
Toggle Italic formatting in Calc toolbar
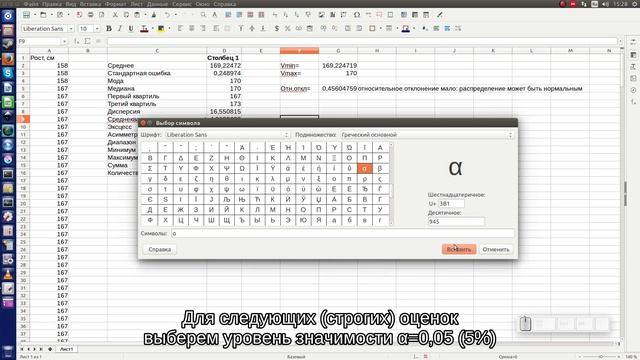coord(120,29)
